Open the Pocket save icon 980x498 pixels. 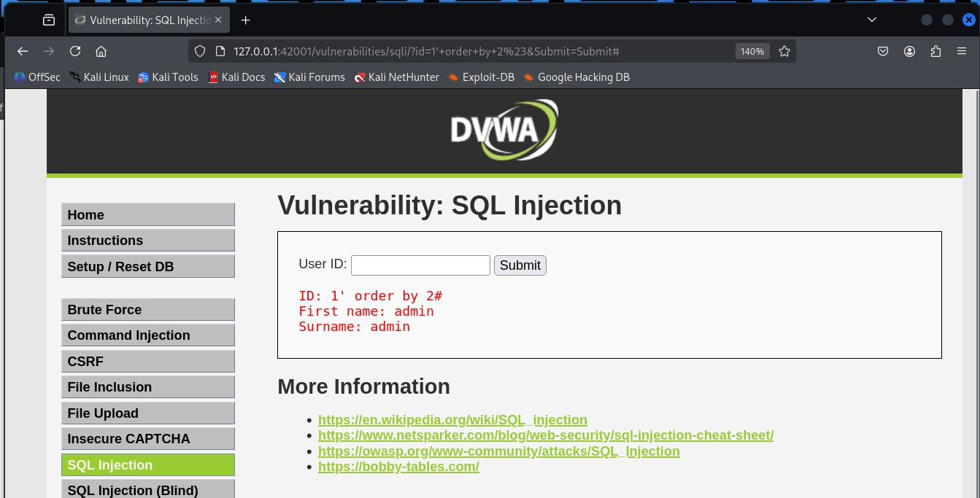click(x=883, y=51)
